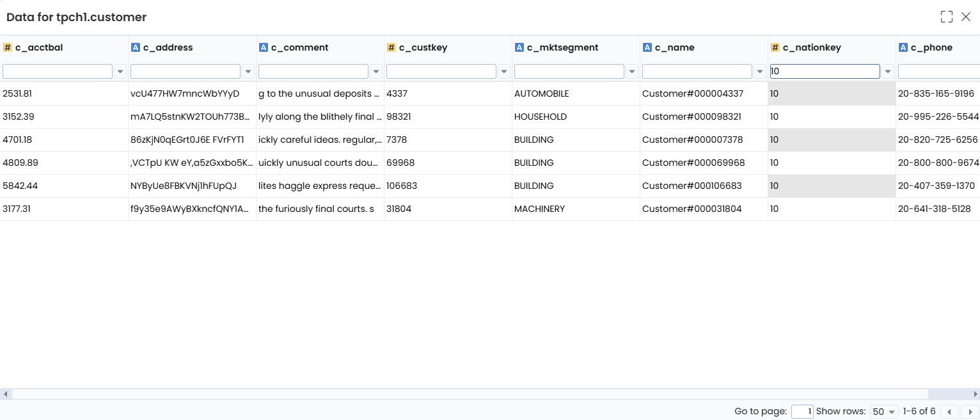
Task: Select cell with balance 3152.39
Action: point(64,117)
